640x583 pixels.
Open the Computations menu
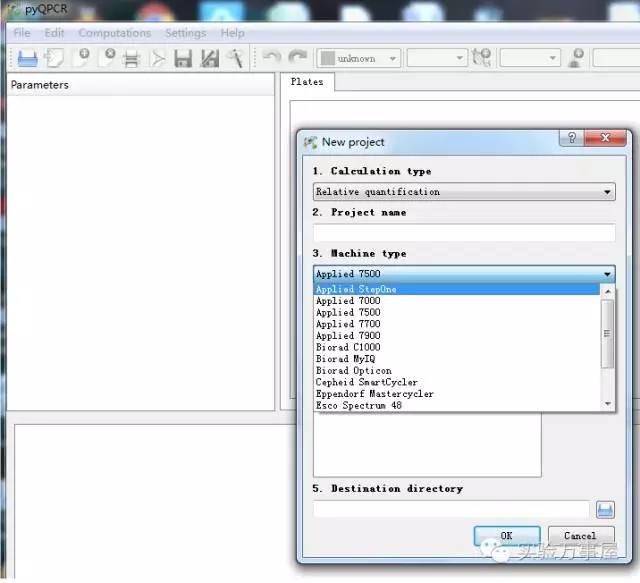(x=115, y=33)
